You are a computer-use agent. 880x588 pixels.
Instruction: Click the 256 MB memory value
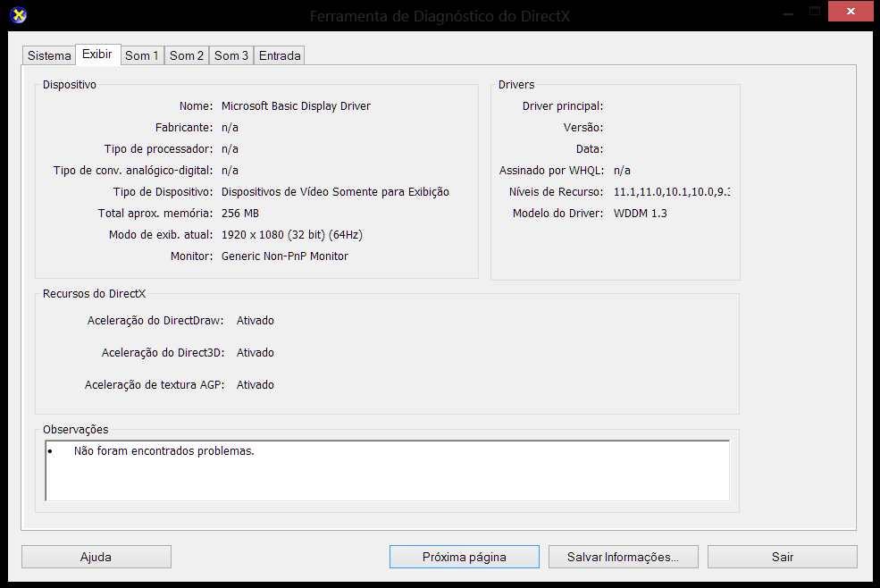point(240,214)
